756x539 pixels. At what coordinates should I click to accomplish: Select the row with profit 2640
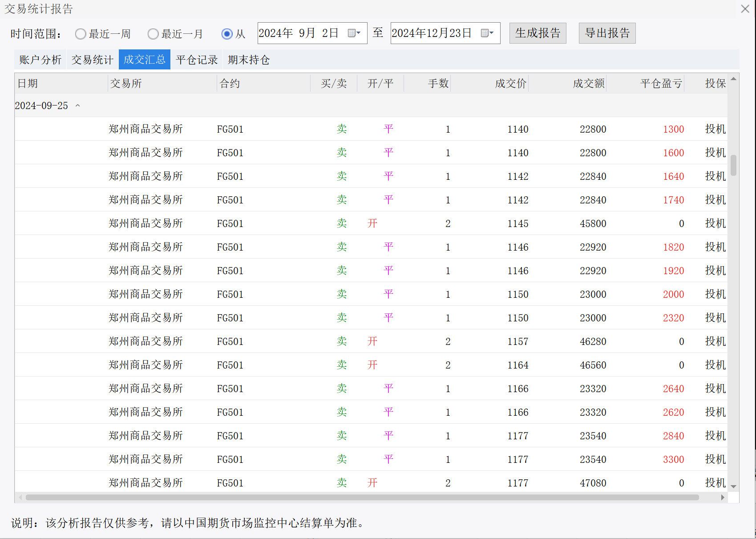point(371,389)
